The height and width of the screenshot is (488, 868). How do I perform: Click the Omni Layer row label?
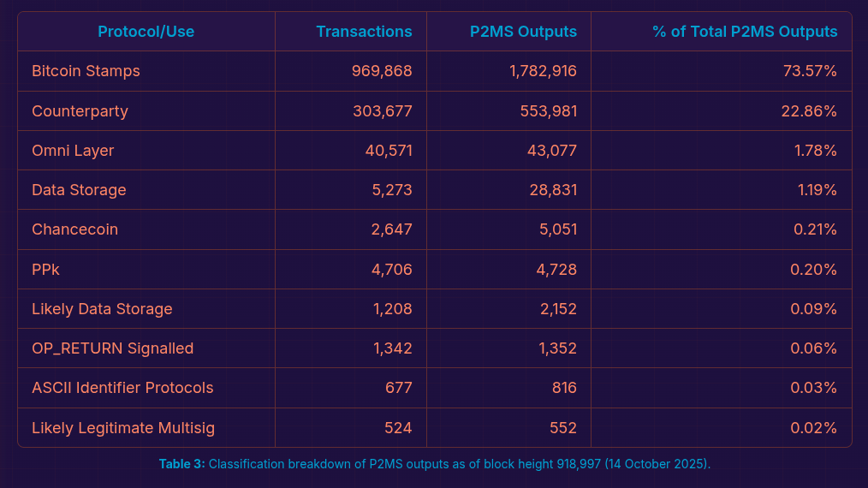73,151
